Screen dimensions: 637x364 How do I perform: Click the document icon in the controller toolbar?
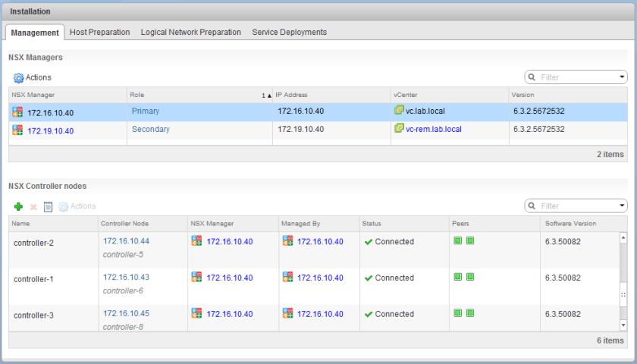(48, 206)
